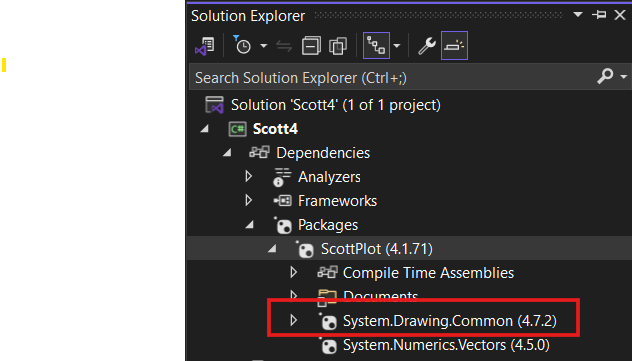Open the Pending Changes Filter clock icon
632x361 pixels.
pyautogui.click(x=242, y=45)
